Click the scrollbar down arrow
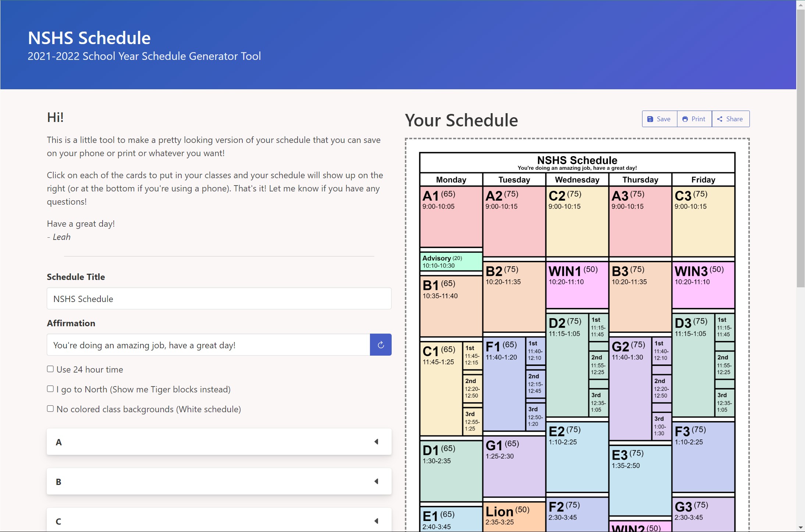 pyautogui.click(x=801, y=528)
